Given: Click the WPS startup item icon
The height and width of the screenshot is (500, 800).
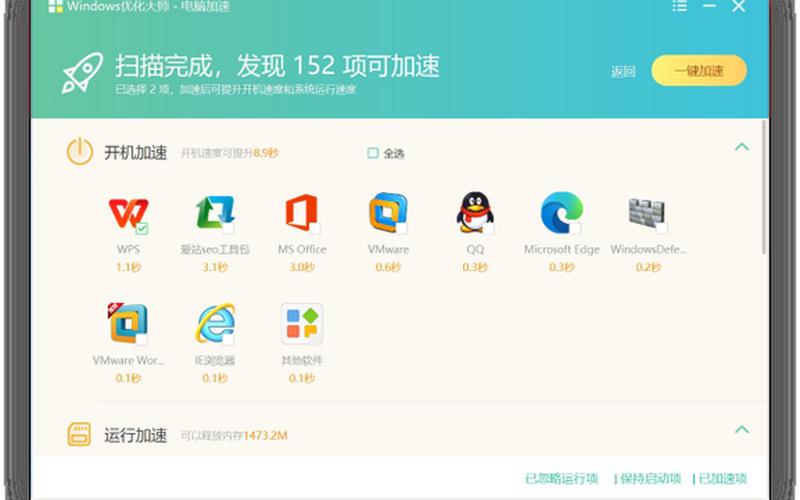Looking at the screenshot, I should tap(128, 212).
